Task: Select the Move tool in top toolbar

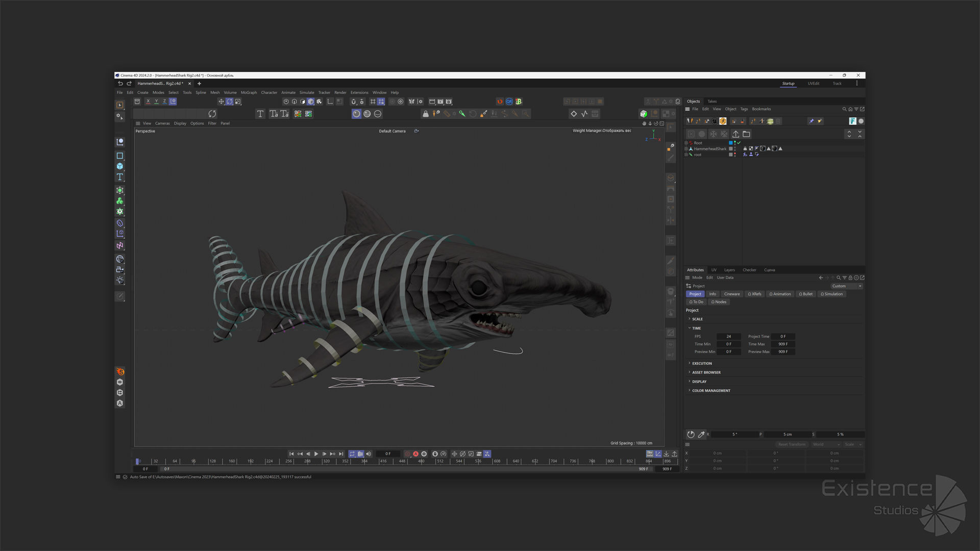Action: pyautogui.click(x=221, y=102)
